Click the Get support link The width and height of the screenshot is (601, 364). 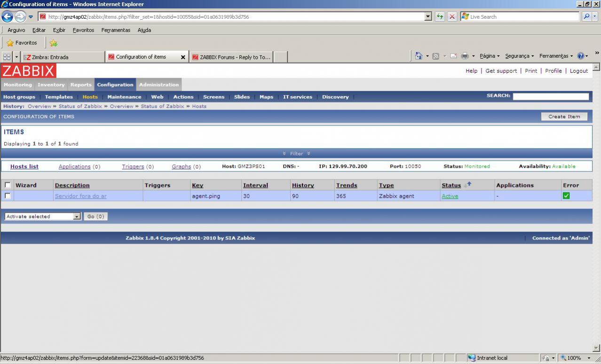pyautogui.click(x=501, y=71)
